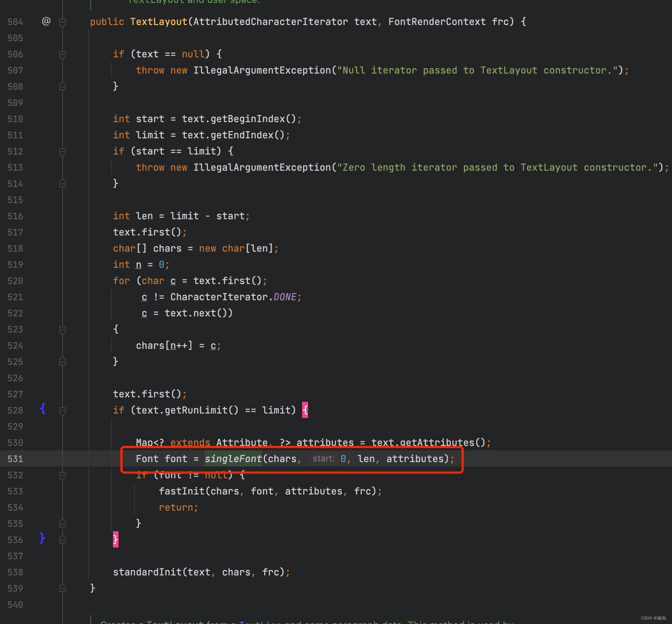Image resolution: width=672 pixels, height=624 pixels.
Task: Click the standardInit call on line 538
Action: click(147, 572)
